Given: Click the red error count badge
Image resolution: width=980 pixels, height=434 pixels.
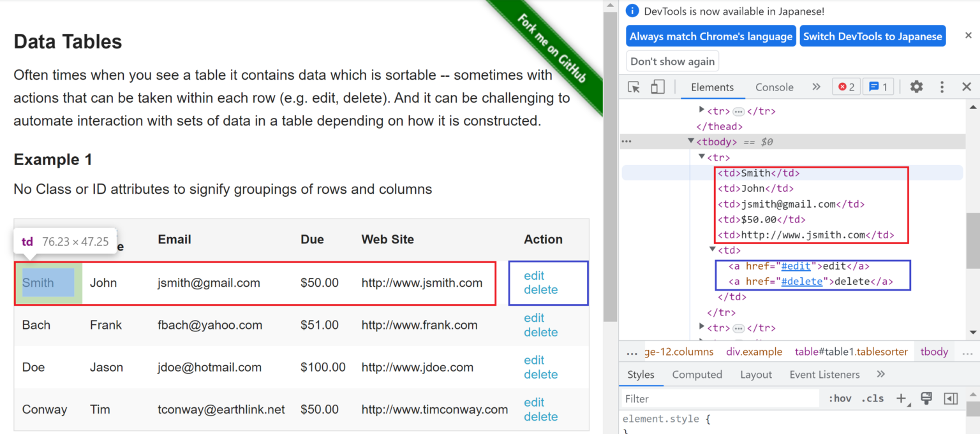Looking at the screenshot, I should click(846, 87).
